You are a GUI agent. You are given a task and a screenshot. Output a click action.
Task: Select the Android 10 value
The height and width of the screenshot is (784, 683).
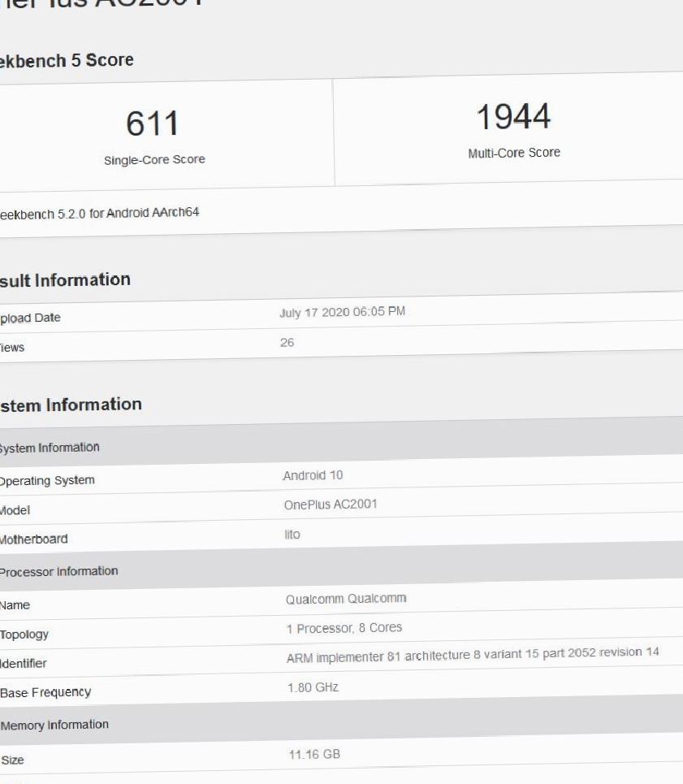click(x=313, y=475)
